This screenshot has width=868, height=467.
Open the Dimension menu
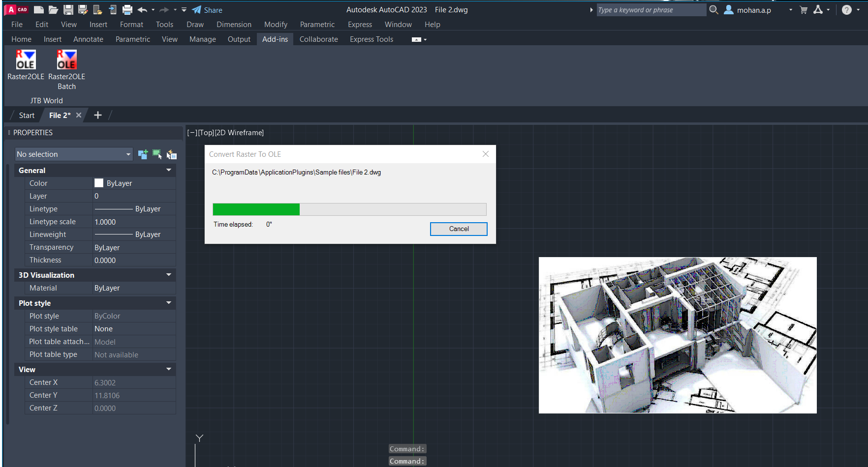point(234,25)
